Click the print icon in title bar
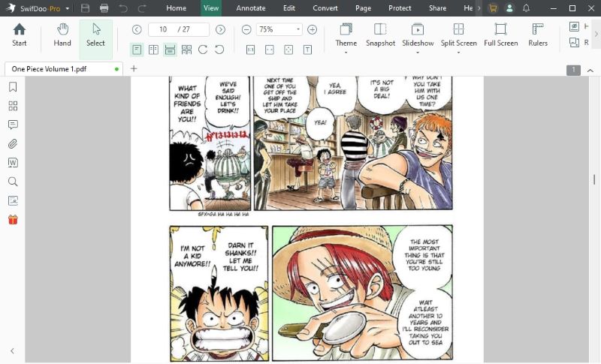601x364 pixels. tap(104, 8)
